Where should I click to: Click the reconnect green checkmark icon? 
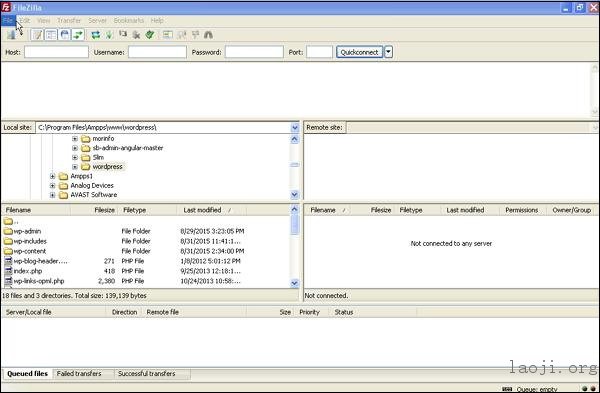(x=150, y=35)
